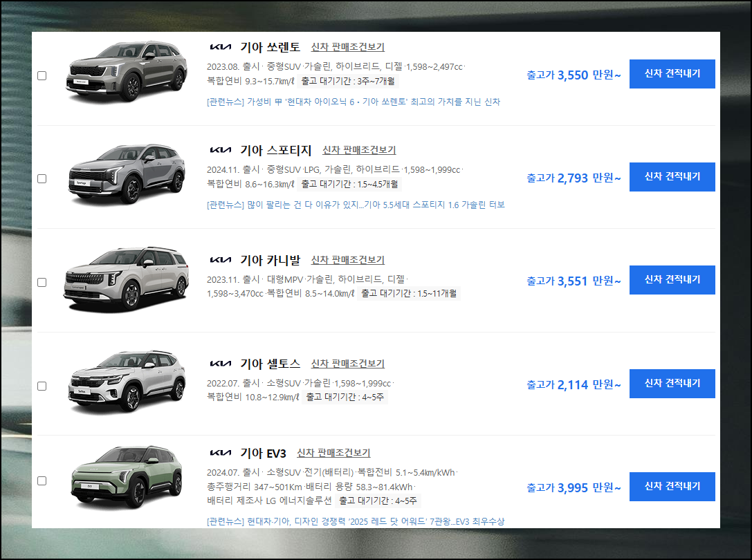Screen dimensions: 752x560
Task: View the 카니발 car thumbnail image
Action: click(126, 279)
